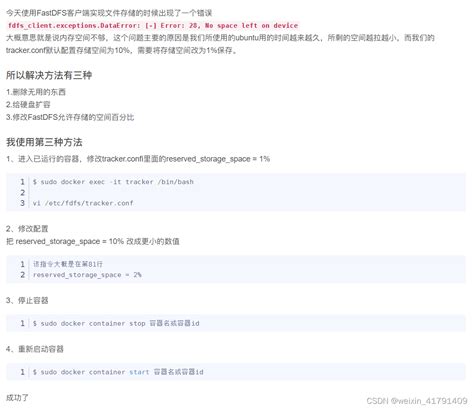Click the red fdfs_client DataError inline code
The width and height of the screenshot is (474, 409).
[x=153, y=26]
